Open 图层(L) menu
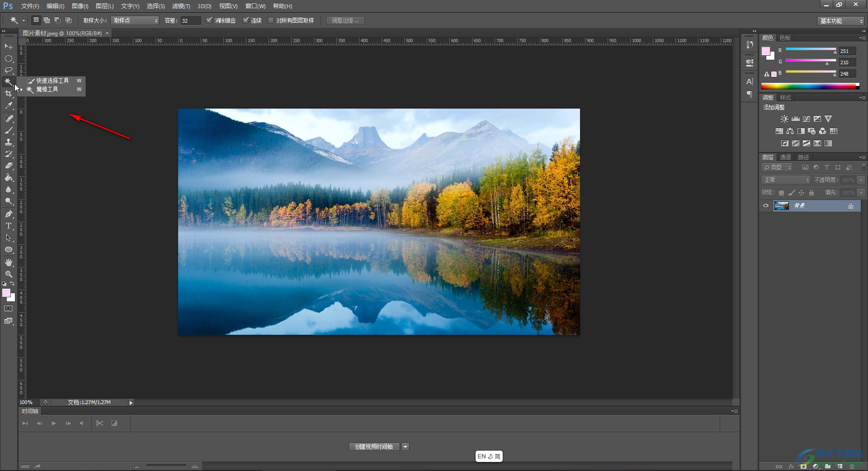The image size is (868, 471). click(x=104, y=6)
